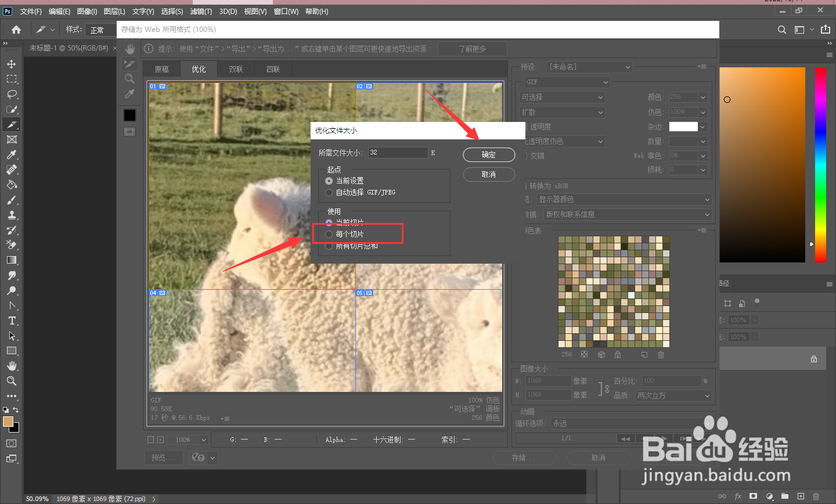
Task: Select Zoom tool in Save for Web dialog
Action: coord(129,78)
